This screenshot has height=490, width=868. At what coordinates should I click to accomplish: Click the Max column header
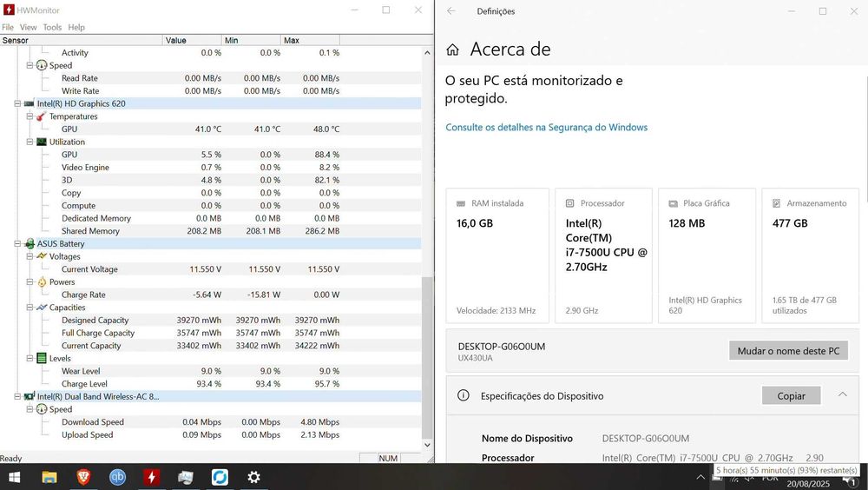pos(310,41)
